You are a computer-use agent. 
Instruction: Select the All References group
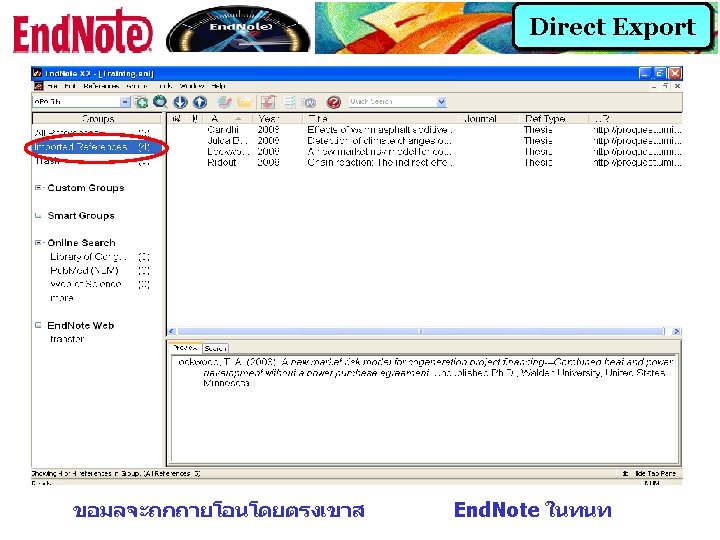click(x=92, y=132)
